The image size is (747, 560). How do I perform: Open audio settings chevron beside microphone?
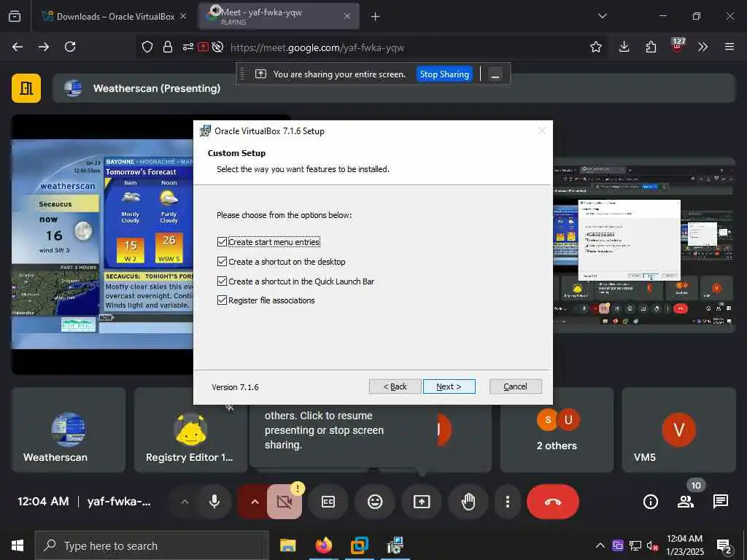(185, 502)
